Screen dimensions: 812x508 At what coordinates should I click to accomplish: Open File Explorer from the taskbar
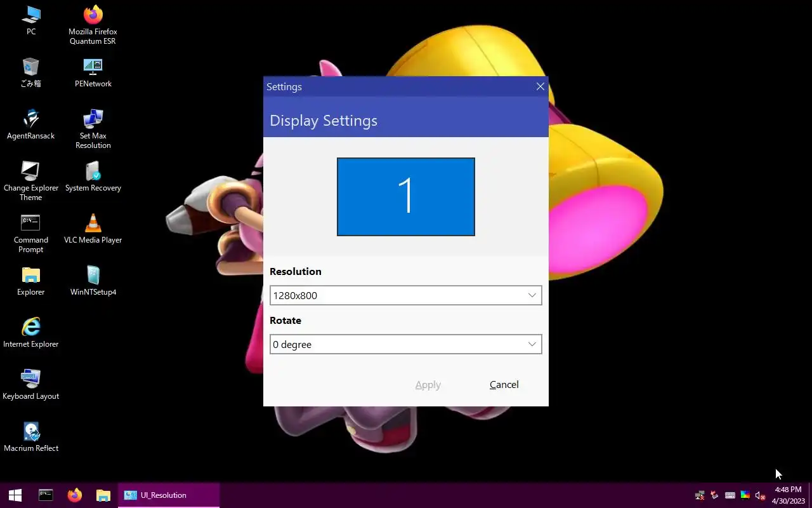click(x=103, y=495)
